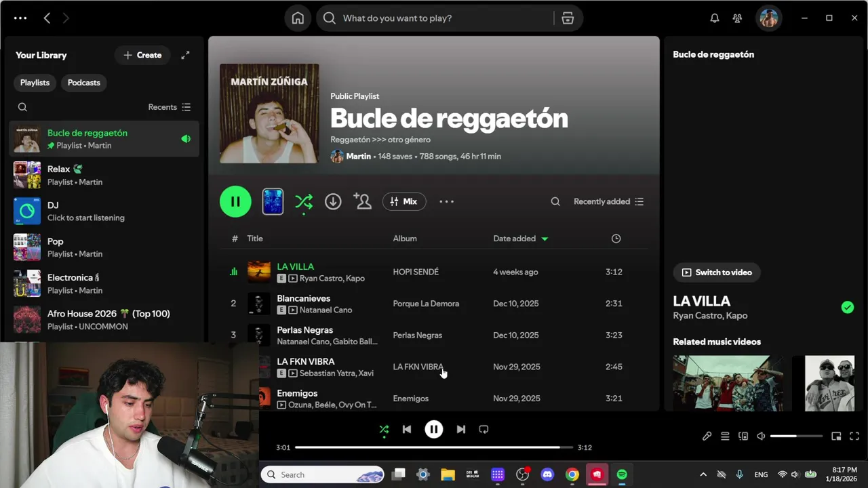Image resolution: width=868 pixels, height=488 pixels.
Task: Open Google Chrome from taskbar
Action: coord(572,474)
